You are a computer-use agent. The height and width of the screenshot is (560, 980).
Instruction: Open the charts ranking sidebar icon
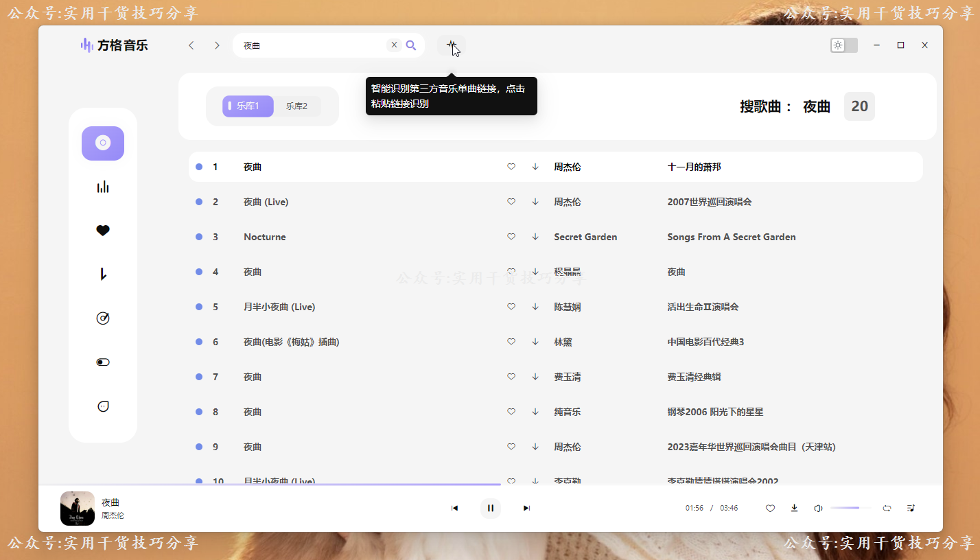point(103,186)
